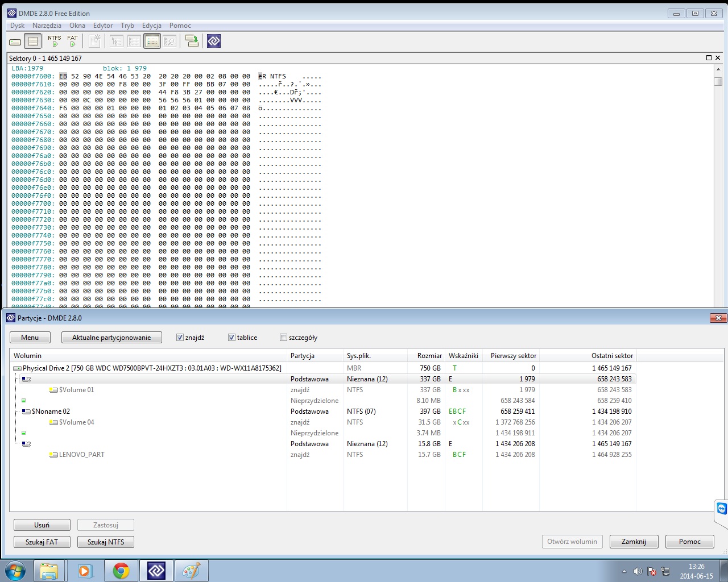Click the copy sectors green arrow icon
The image size is (728, 582).
tap(192, 41)
